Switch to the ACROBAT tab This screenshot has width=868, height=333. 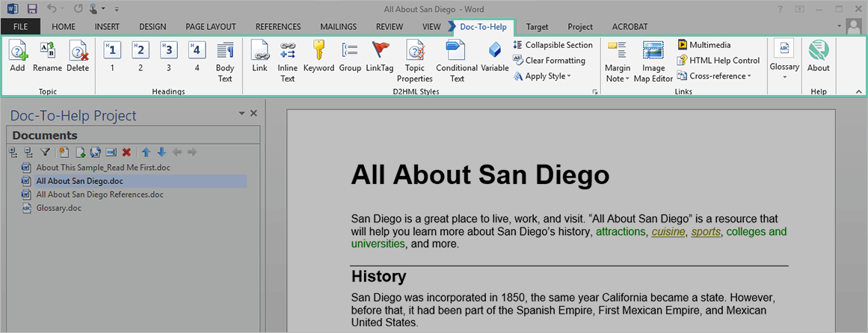tap(630, 27)
